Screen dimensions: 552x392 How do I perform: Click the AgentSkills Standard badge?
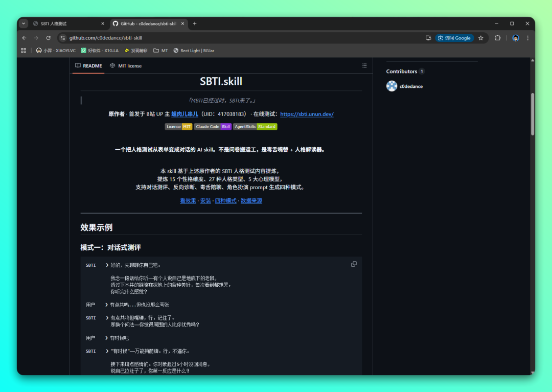coord(255,127)
